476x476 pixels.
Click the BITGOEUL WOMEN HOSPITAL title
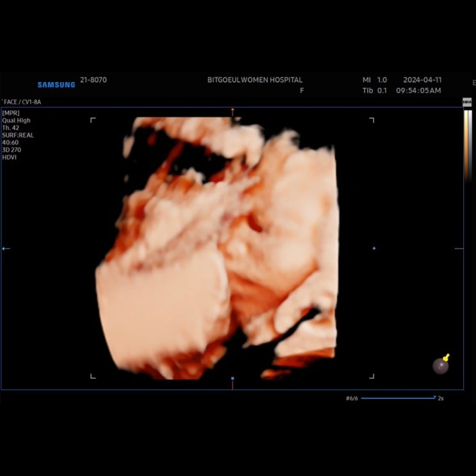point(255,80)
